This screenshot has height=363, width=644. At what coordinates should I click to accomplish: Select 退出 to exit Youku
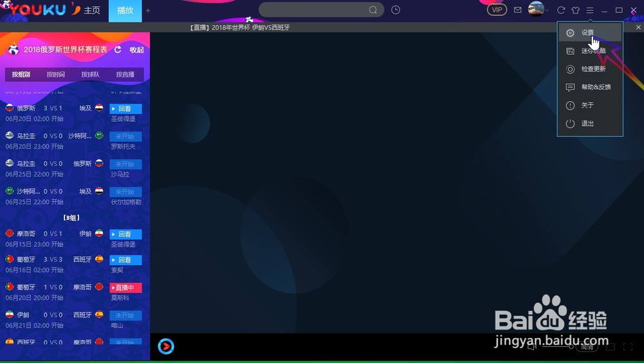pyautogui.click(x=590, y=123)
